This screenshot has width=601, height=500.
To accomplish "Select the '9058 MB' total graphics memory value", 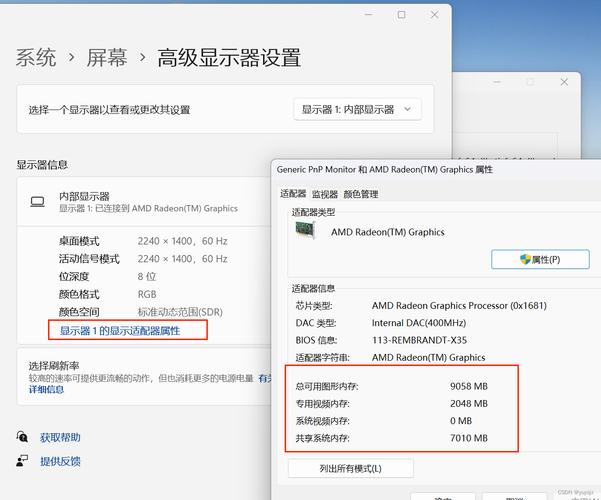I will 469,386.
